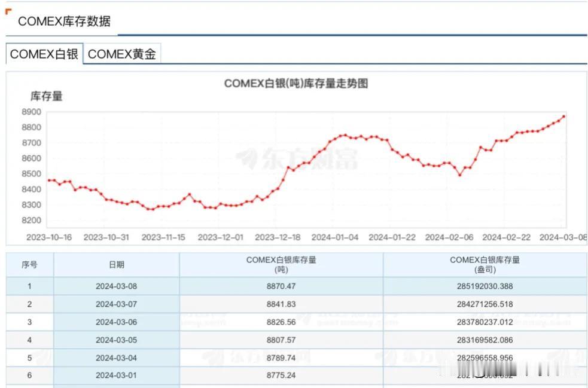Click y-axis value 8500
The image size is (588, 388).
tap(32, 174)
